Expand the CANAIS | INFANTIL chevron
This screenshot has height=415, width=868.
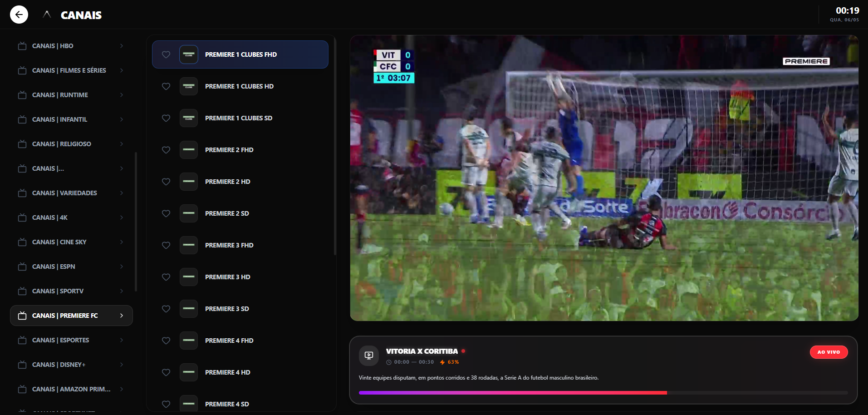122,119
